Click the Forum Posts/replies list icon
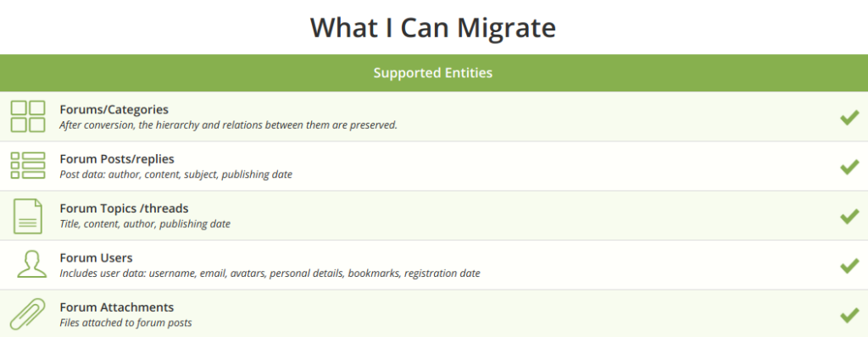The height and width of the screenshot is (337, 868). point(28,165)
